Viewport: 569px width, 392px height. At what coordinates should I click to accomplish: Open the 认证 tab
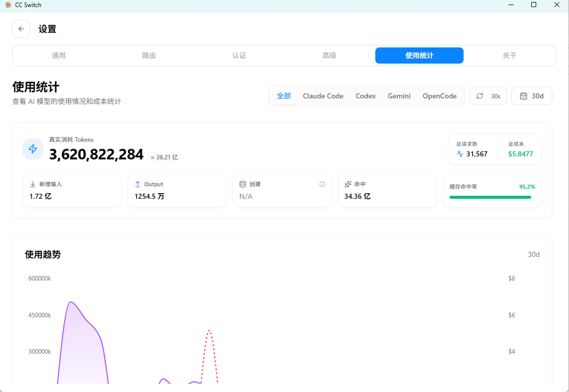(239, 55)
